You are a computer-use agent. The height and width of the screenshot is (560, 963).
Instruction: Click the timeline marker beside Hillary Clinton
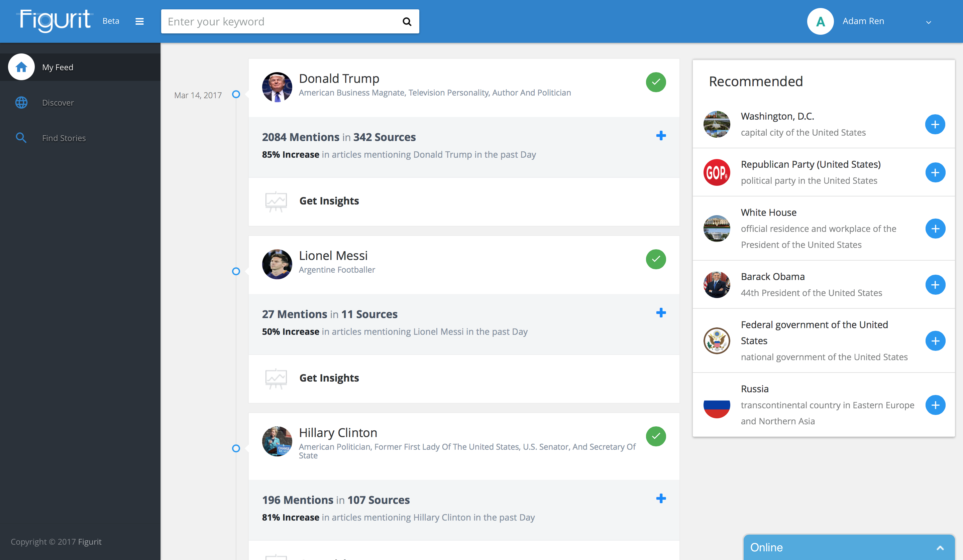236,448
